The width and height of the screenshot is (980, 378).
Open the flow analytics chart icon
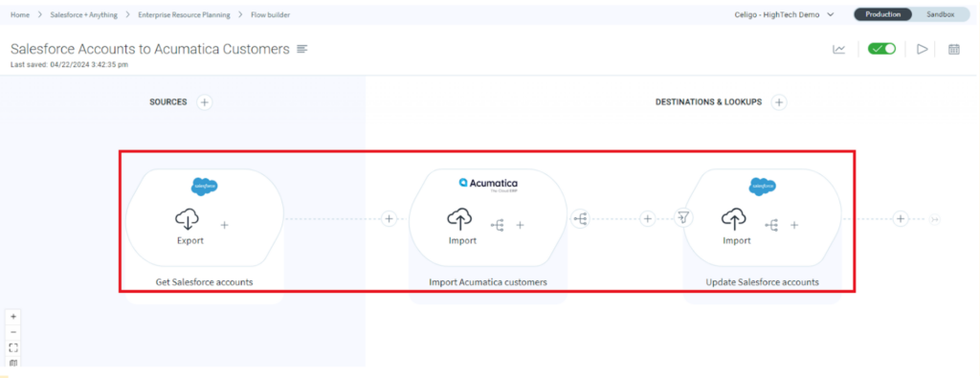(x=838, y=50)
